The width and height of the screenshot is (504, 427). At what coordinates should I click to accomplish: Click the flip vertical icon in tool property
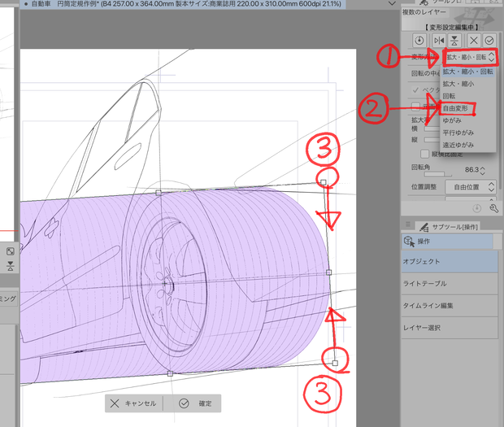pos(454,41)
